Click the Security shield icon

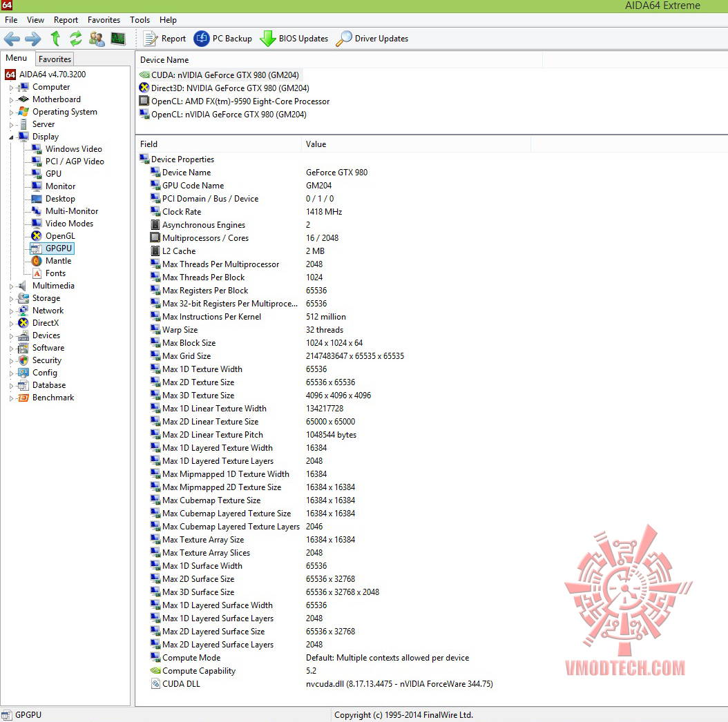click(x=23, y=360)
